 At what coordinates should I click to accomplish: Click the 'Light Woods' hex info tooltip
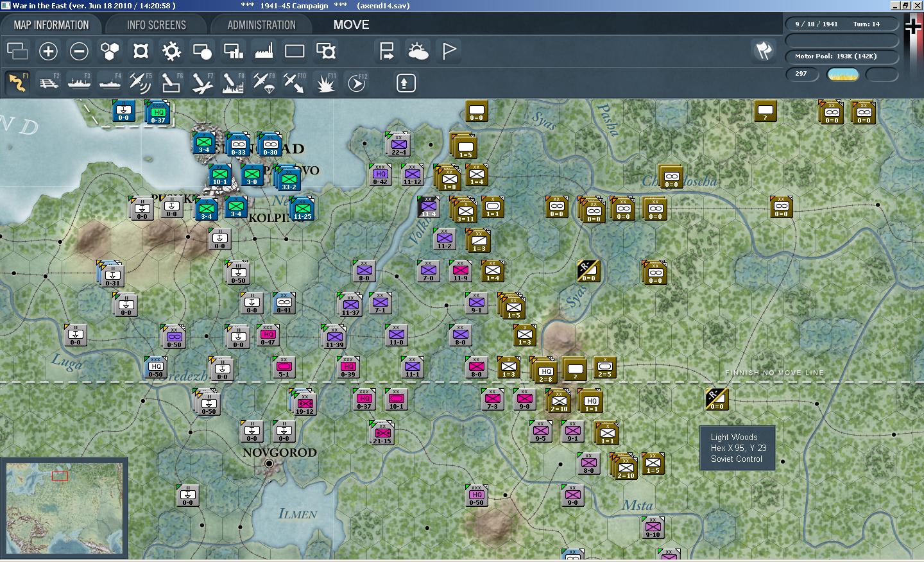737,448
